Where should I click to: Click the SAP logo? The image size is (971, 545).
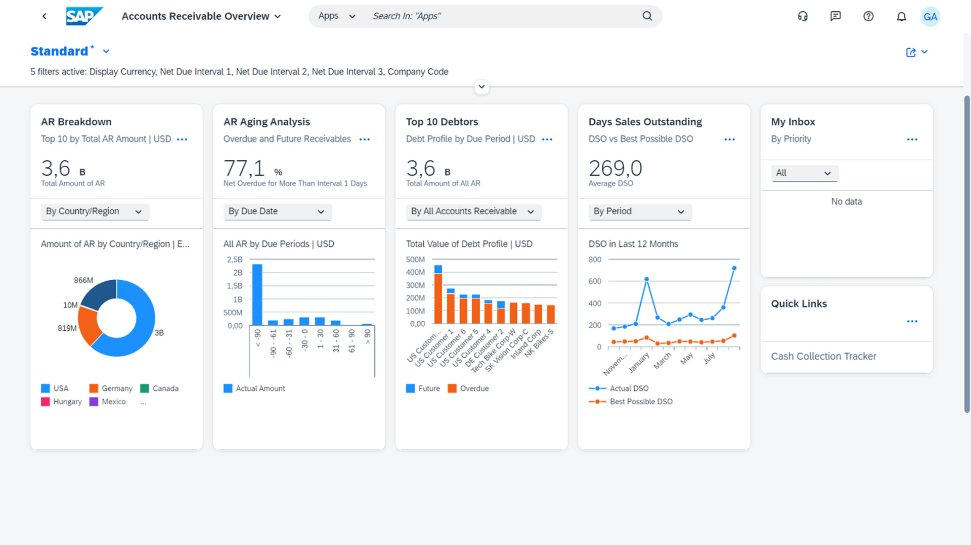pos(84,16)
